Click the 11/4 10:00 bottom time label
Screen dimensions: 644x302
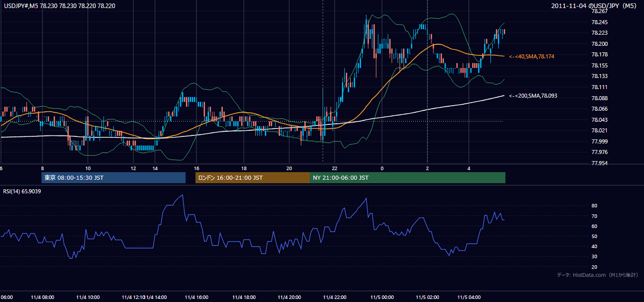point(88,297)
